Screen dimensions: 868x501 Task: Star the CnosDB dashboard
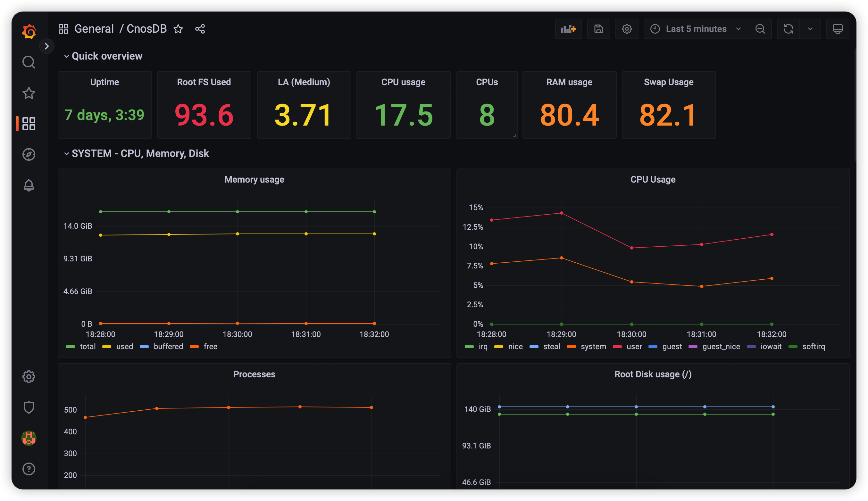pos(178,29)
